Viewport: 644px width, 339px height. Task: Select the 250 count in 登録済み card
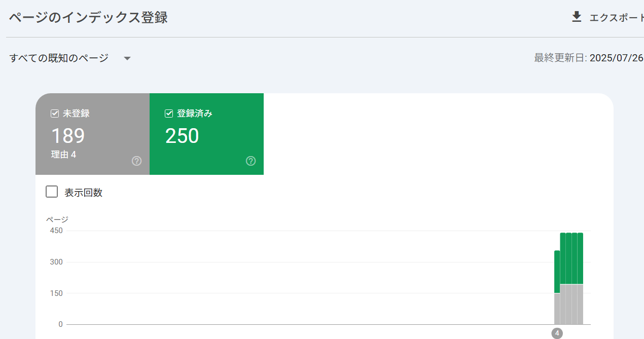[182, 136]
